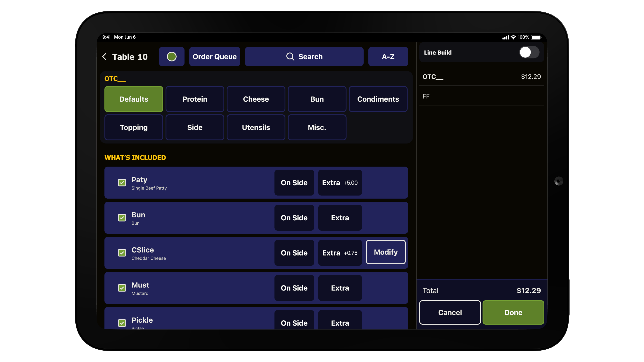Screen dimensions: 644x362
Task: Add Extra Paty for +5.00
Action: (340, 183)
